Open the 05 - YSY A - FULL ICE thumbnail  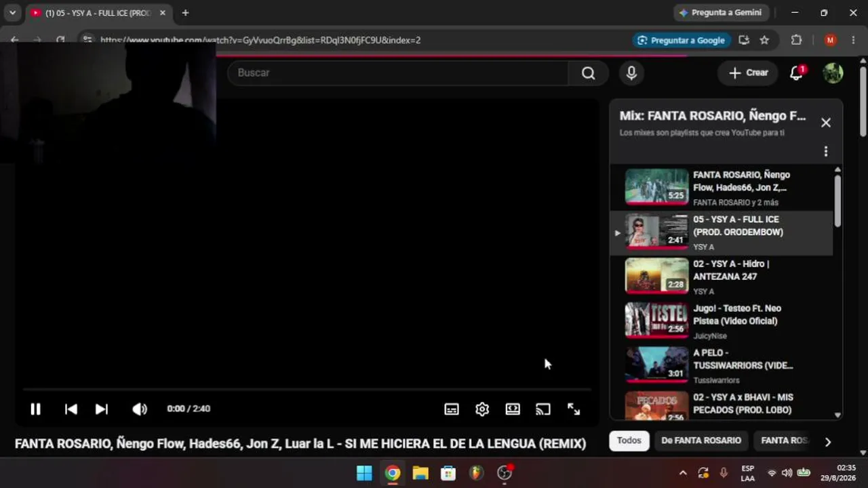pos(656,232)
